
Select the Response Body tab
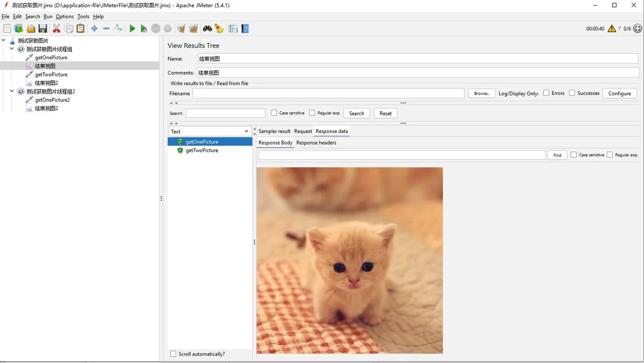tap(276, 143)
